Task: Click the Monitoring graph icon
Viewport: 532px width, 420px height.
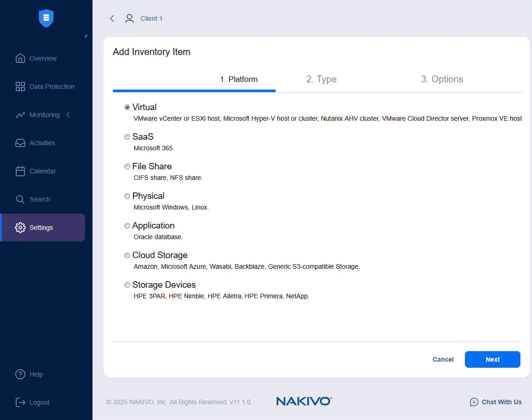Action: pyautogui.click(x=20, y=115)
